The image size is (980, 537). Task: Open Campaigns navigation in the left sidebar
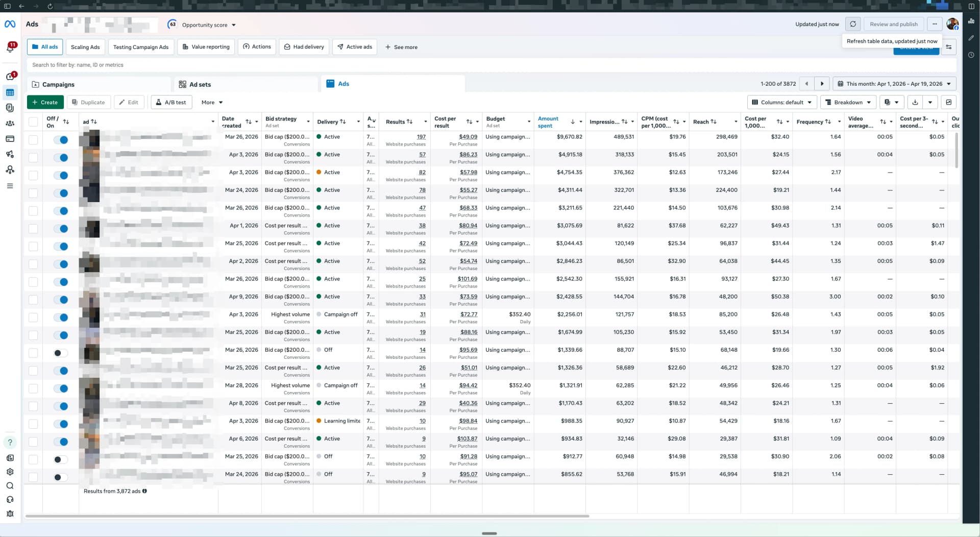click(10, 92)
